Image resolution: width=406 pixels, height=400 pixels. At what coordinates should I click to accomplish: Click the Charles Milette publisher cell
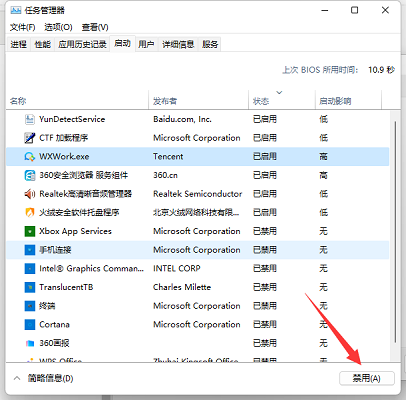[182, 287]
